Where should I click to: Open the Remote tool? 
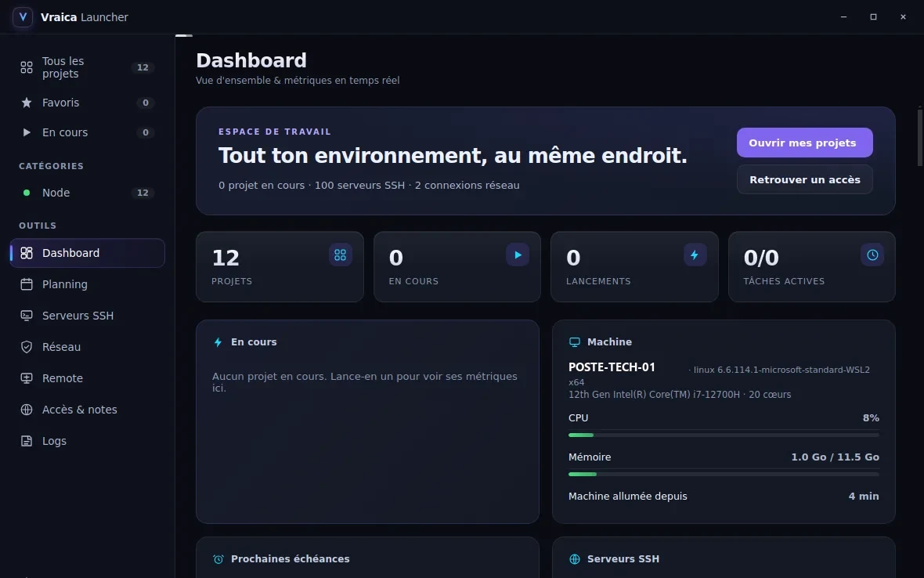click(87, 378)
